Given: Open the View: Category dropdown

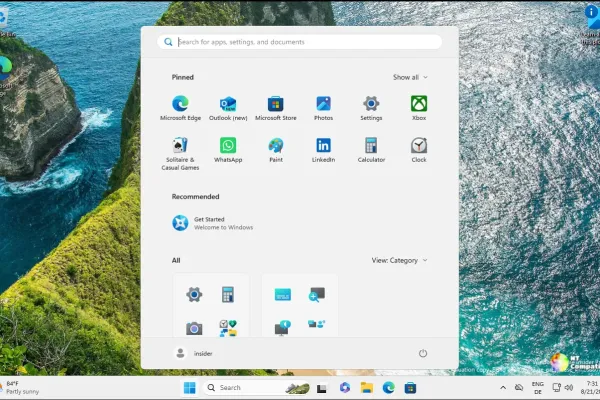Looking at the screenshot, I should pos(399,260).
